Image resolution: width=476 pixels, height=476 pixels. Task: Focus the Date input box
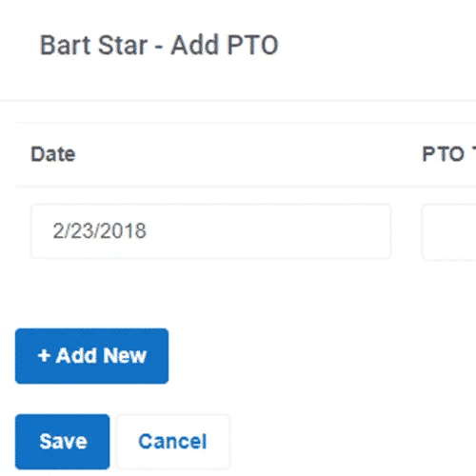click(x=210, y=231)
